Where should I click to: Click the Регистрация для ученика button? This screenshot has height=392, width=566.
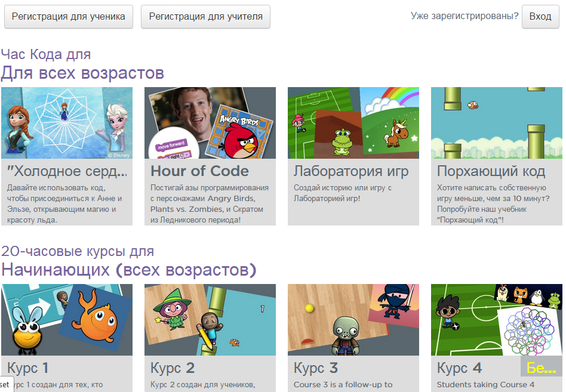pos(69,17)
